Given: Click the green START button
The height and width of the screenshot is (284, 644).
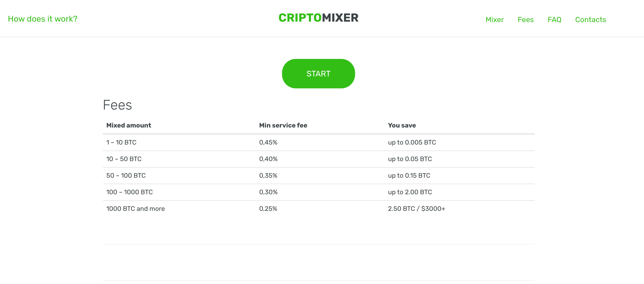Looking at the screenshot, I should [318, 74].
